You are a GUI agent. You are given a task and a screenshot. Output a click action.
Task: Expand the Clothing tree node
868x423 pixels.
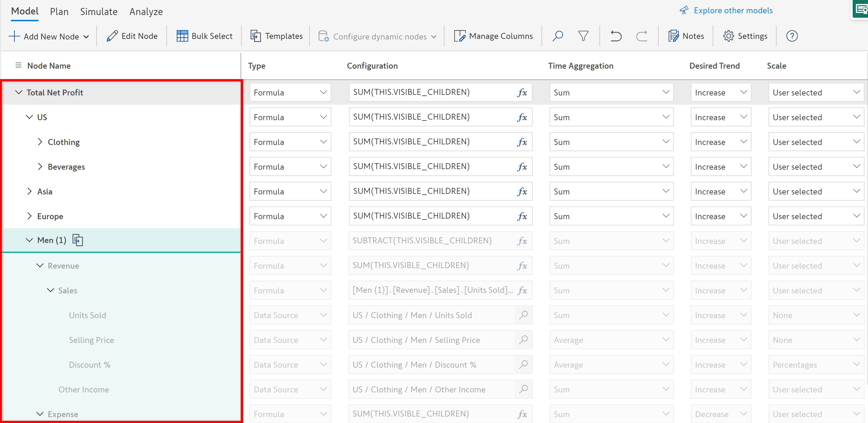point(40,142)
